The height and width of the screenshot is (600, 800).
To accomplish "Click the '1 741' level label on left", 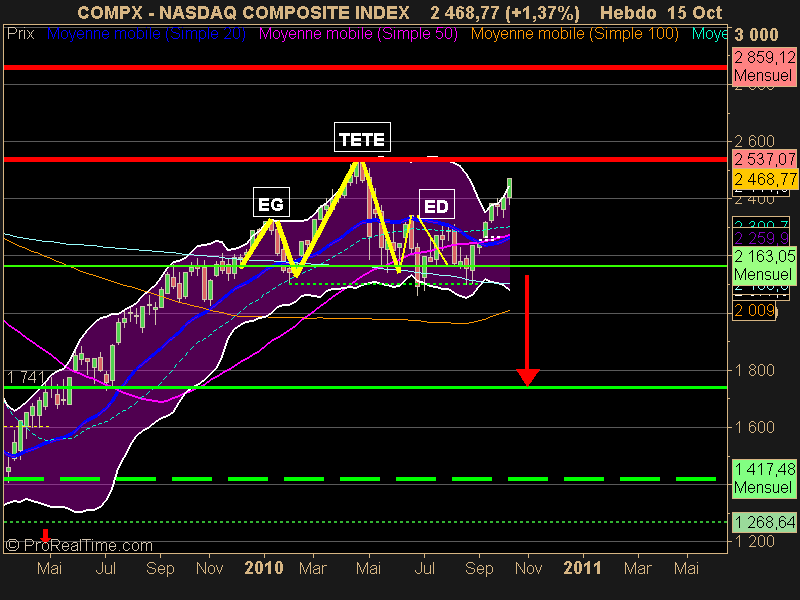I will tap(26, 378).
